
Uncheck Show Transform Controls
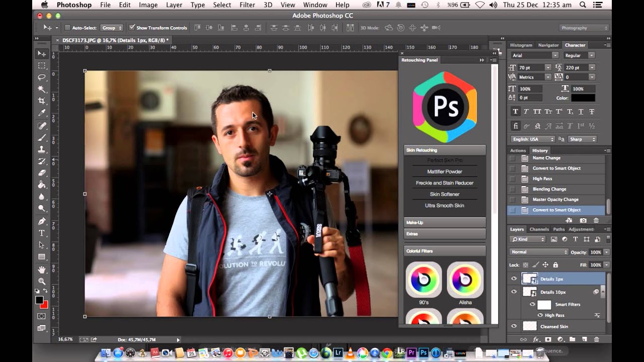pos(132,28)
